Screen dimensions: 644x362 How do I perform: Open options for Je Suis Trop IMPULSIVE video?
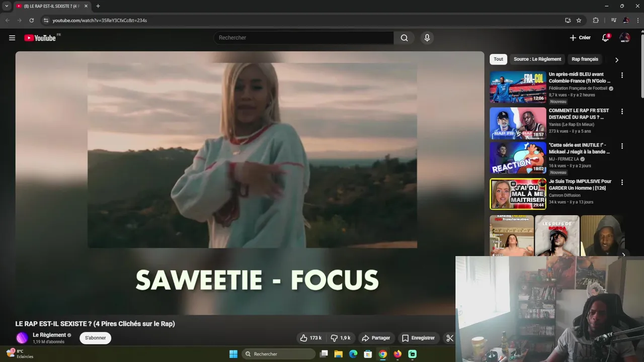[x=622, y=183]
